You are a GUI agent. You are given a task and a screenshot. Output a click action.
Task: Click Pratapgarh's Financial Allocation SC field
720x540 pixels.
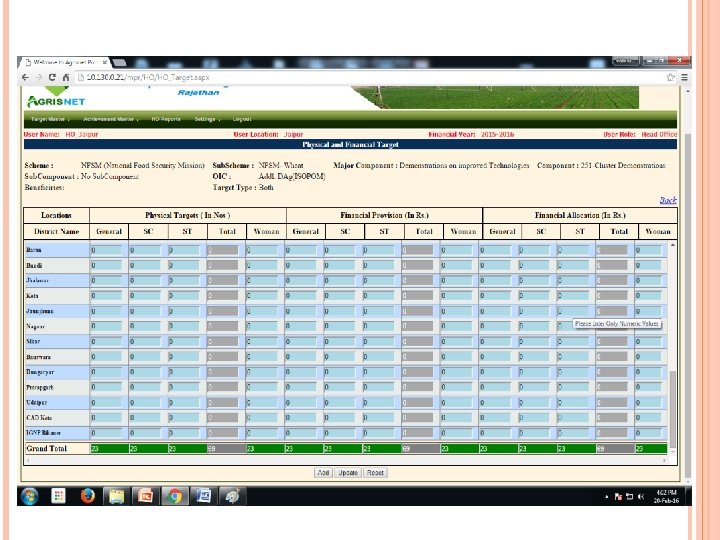534,387
